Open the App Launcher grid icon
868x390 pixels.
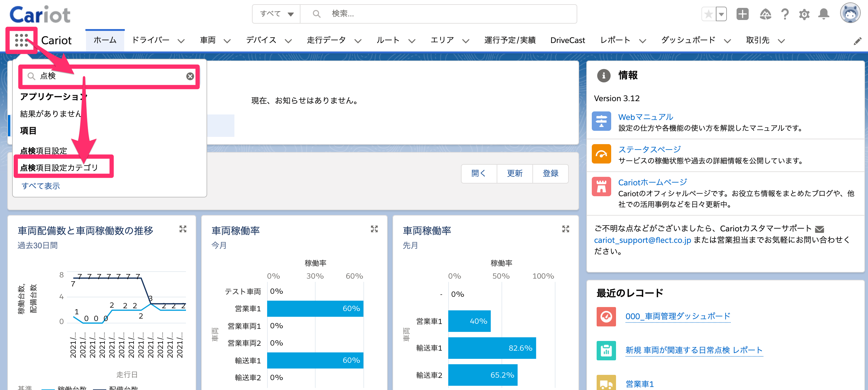[x=21, y=40]
